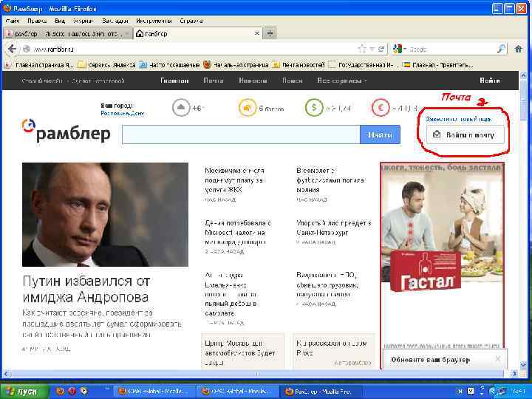
Task: Expand the Все сервисы dropdown
Action: (341, 81)
